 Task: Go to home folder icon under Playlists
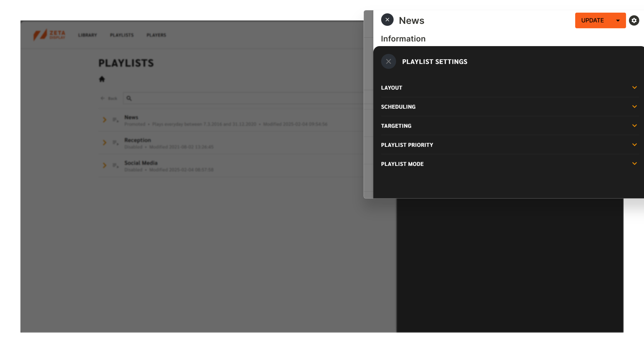pyautogui.click(x=102, y=79)
